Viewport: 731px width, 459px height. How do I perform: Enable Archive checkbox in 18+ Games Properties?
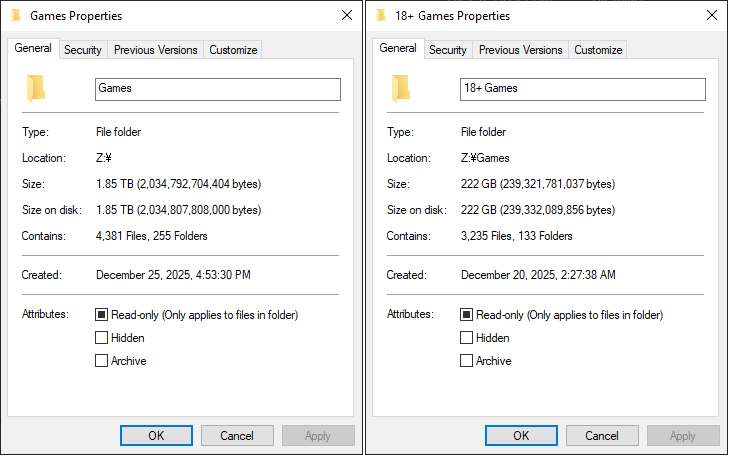(x=466, y=361)
